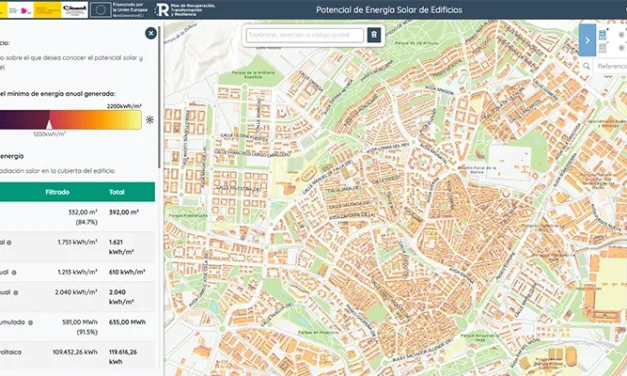Click the white triangle handle at 1200kWh/m²
Image resolution: width=627 pixels, height=376 pixels.
point(49,124)
